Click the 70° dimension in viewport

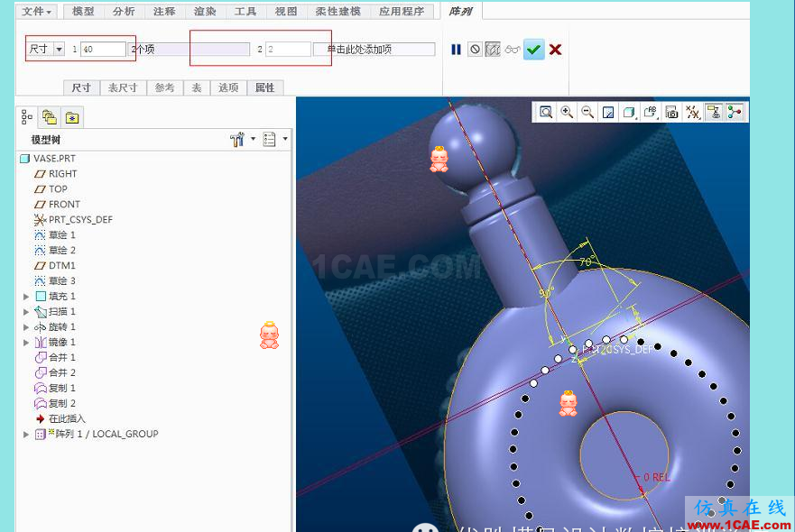tap(587, 261)
